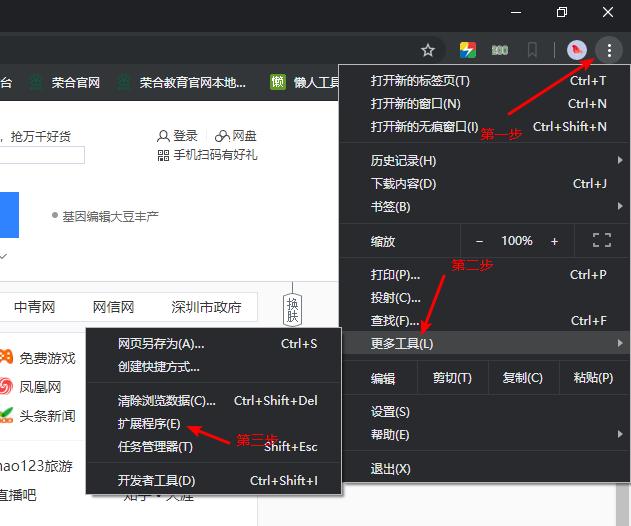Click 复制(C) in edit row
The image size is (631, 526).
tap(523, 378)
